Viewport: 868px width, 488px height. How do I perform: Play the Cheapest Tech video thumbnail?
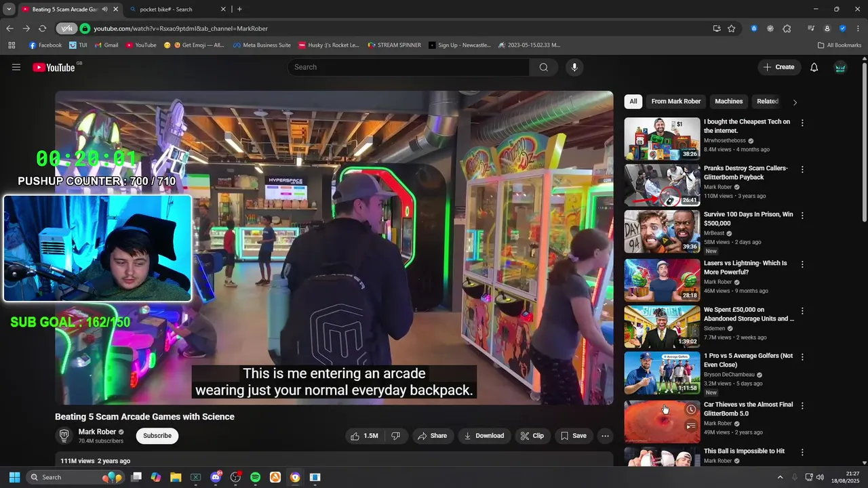[662, 139]
